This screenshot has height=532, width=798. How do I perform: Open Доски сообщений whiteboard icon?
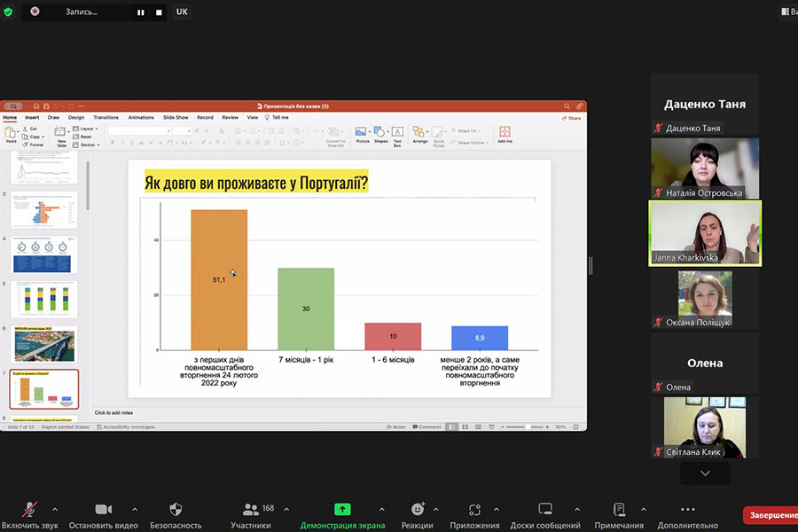tap(545, 510)
